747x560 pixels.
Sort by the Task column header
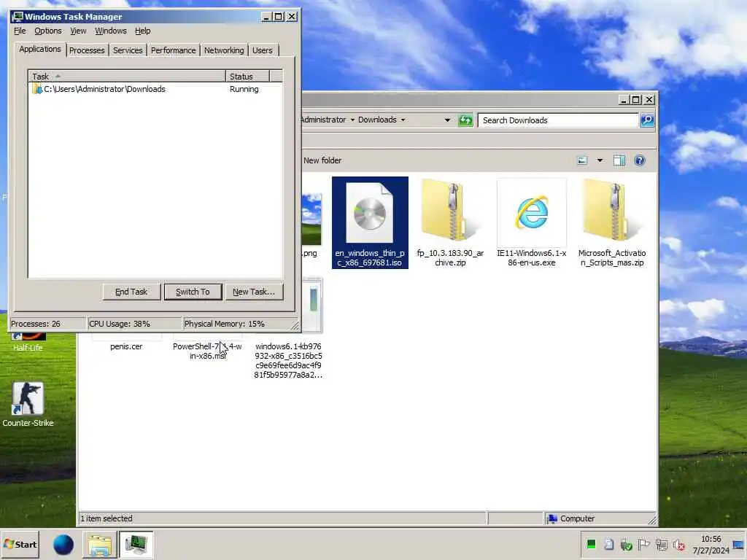click(127, 76)
